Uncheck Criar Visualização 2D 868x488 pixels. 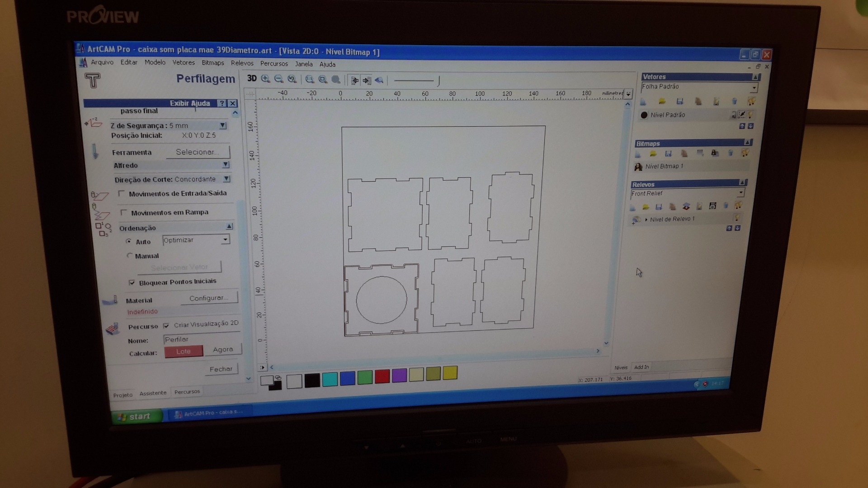[166, 325]
